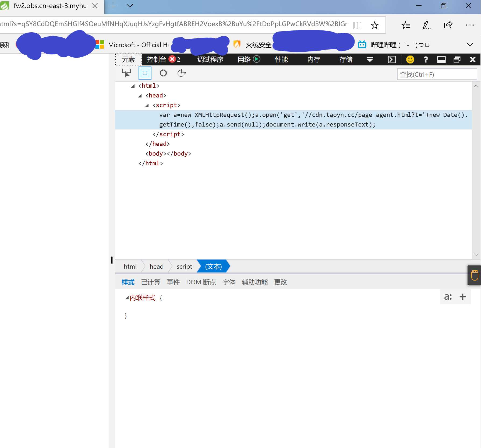
Task: Open new tab plus button
Action: (x=113, y=6)
